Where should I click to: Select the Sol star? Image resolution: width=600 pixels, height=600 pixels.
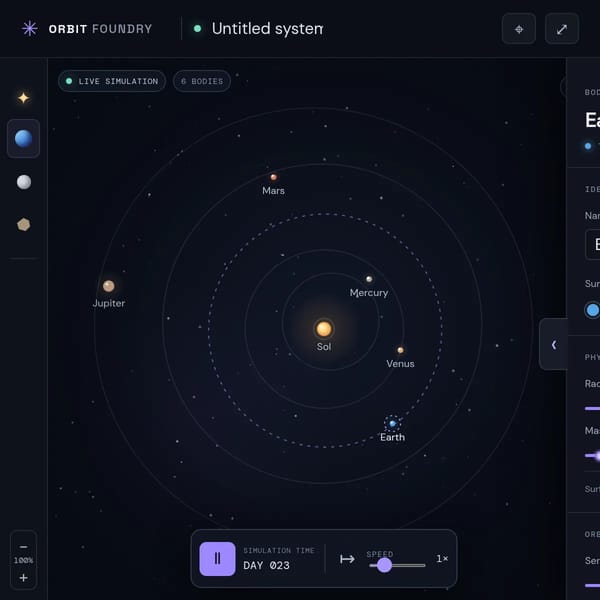324,329
